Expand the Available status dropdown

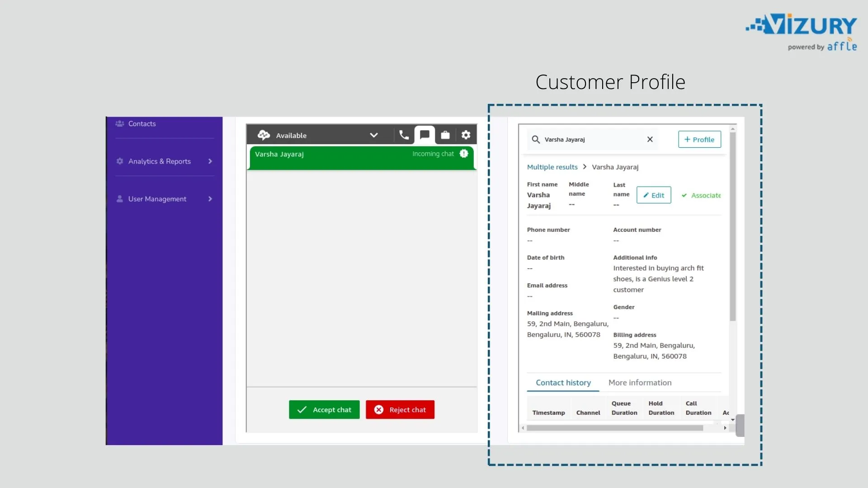pos(374,135)
